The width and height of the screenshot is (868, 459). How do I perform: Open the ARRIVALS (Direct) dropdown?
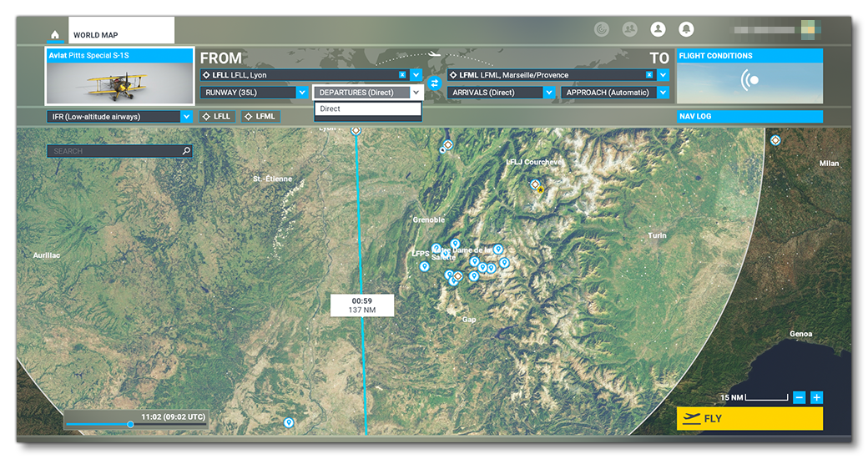[x=548, y=93]
